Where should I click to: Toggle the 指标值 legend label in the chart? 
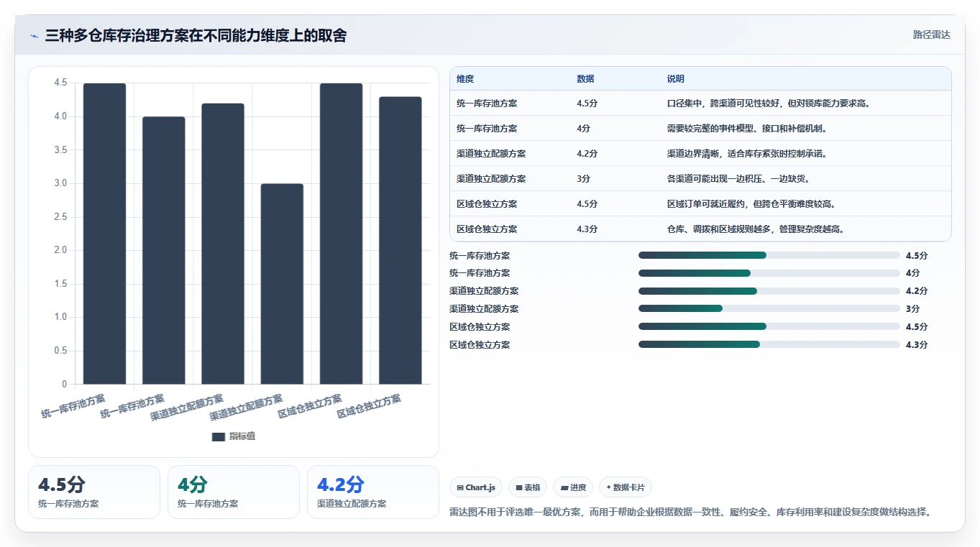click(x=242, y=436)
